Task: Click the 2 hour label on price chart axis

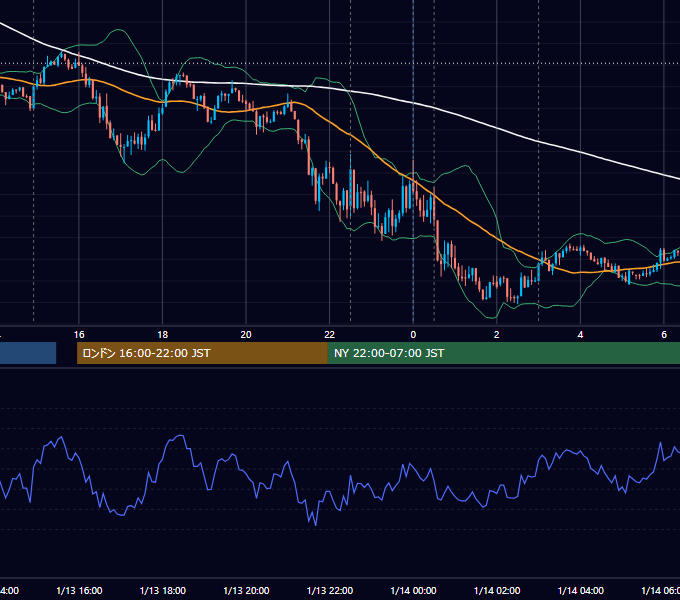Action: tap(497, 335)
